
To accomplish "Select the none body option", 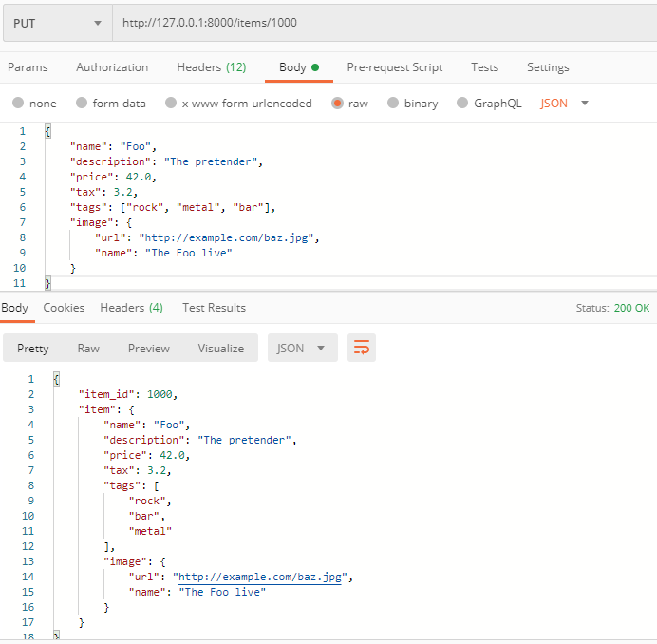I will [18, 104].
